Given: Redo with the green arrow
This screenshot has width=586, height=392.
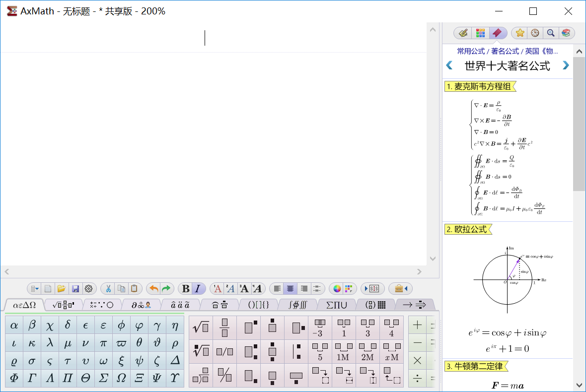Looking at the screenshot, I should (166, 289).
